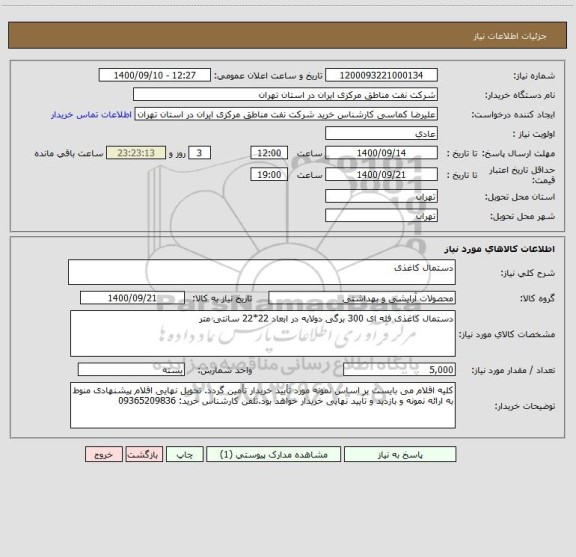Click price validity time 19:00
This screenshot has width=576, height=557.
pos(269,174)
